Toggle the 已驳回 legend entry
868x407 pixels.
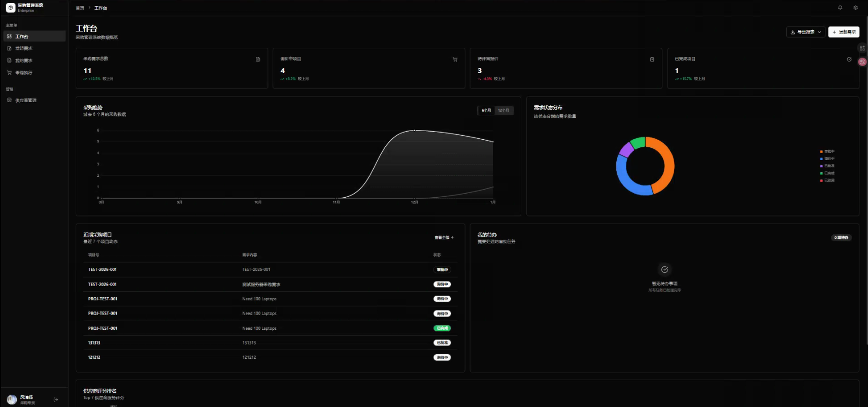(x=827, y=180)
